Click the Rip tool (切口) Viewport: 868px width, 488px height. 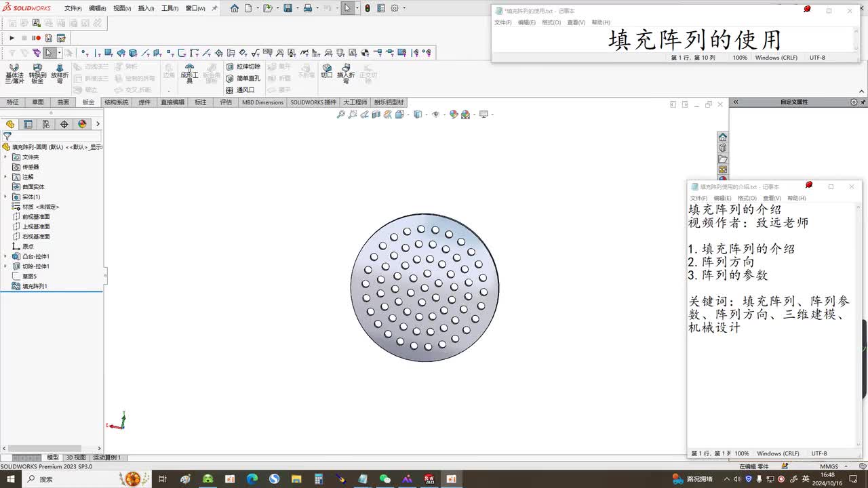(327, 70)
